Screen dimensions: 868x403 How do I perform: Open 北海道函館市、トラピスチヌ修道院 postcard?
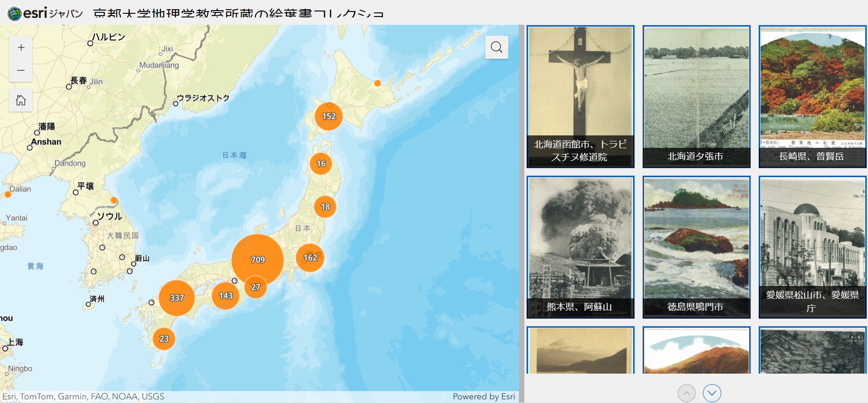[580, 96]
